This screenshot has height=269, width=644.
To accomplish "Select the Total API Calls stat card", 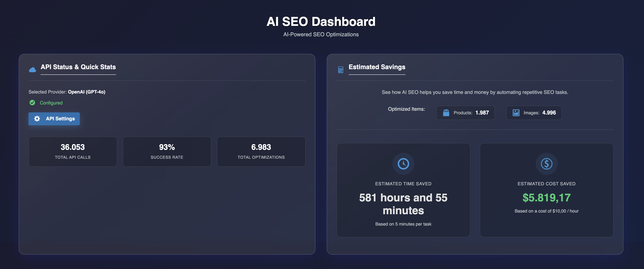I will [x=73, y=152].
